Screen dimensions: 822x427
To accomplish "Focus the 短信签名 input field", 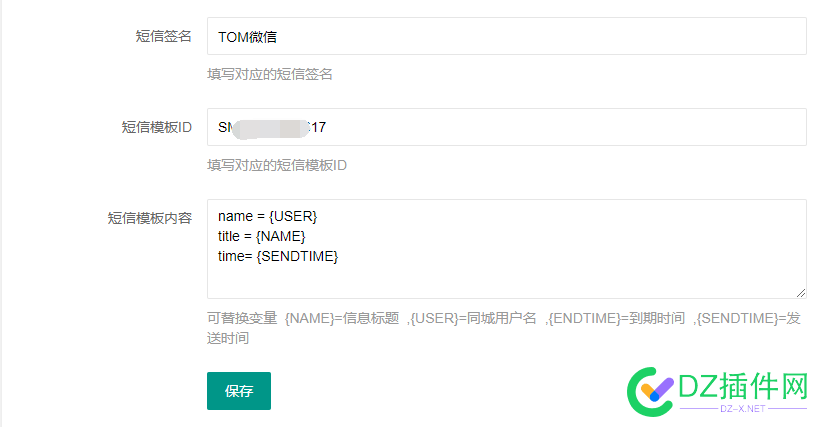I will click(x=506, y=36).
